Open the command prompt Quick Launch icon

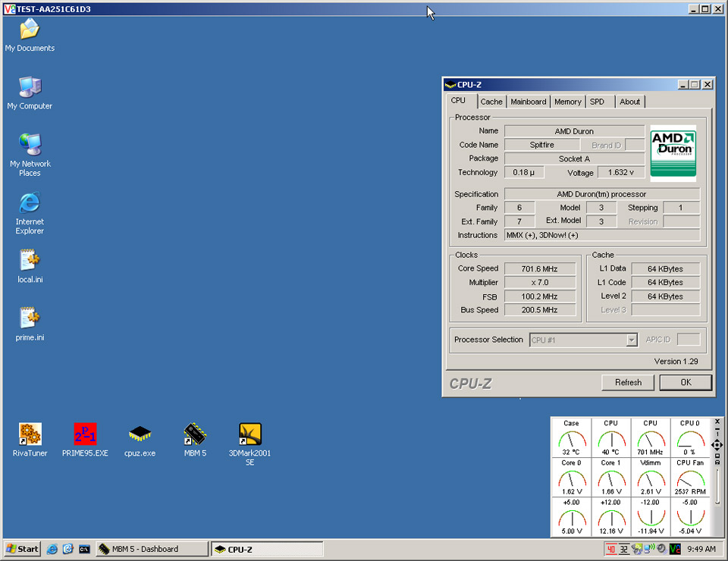click(x=84, y=550)
